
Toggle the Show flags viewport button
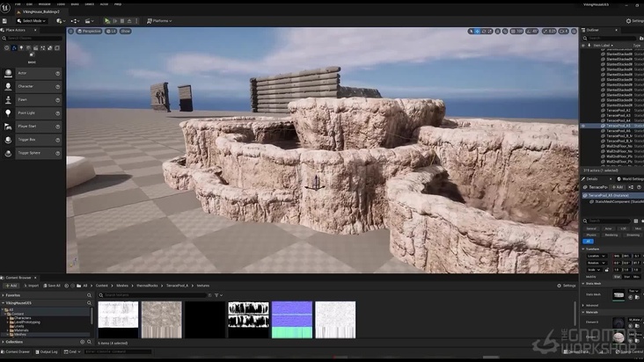pos(125,31)
